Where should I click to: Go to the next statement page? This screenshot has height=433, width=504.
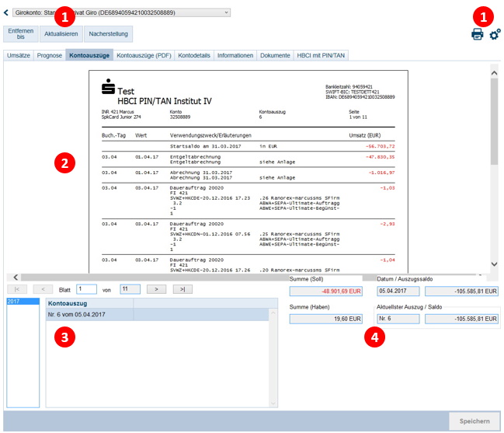click(157, 289)
